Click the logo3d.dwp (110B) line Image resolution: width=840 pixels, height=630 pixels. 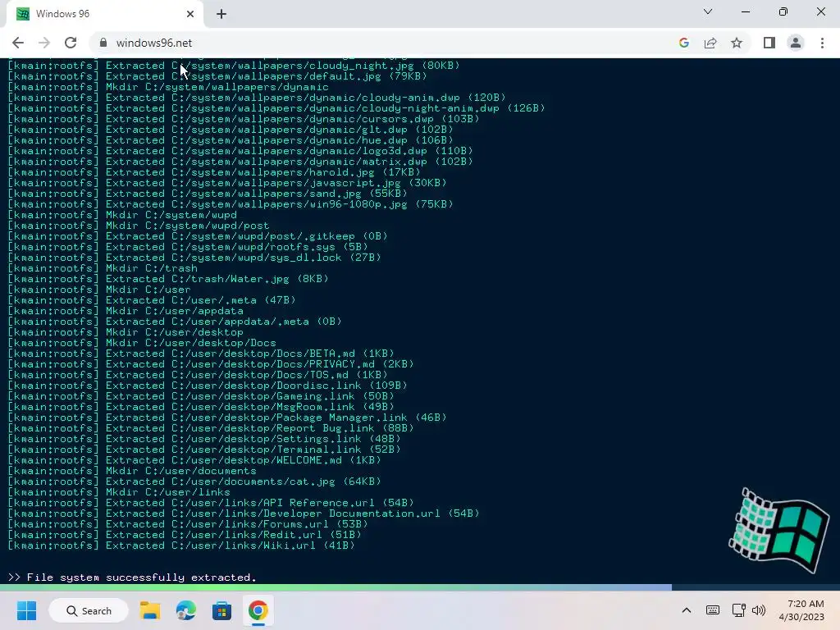[240, 151]
